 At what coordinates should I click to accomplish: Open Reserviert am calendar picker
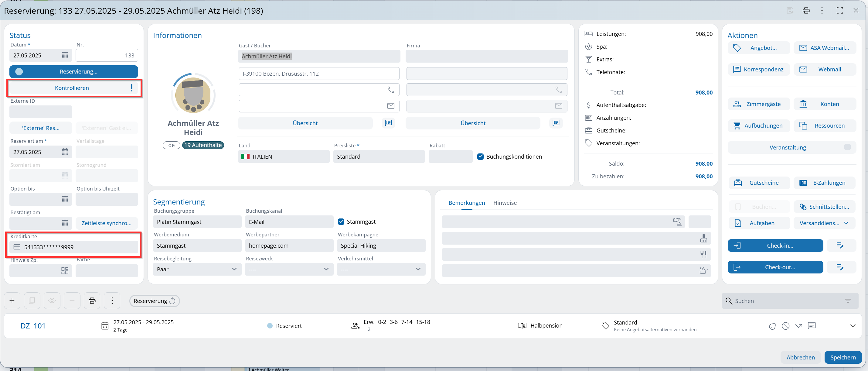(x=65, y=152)
